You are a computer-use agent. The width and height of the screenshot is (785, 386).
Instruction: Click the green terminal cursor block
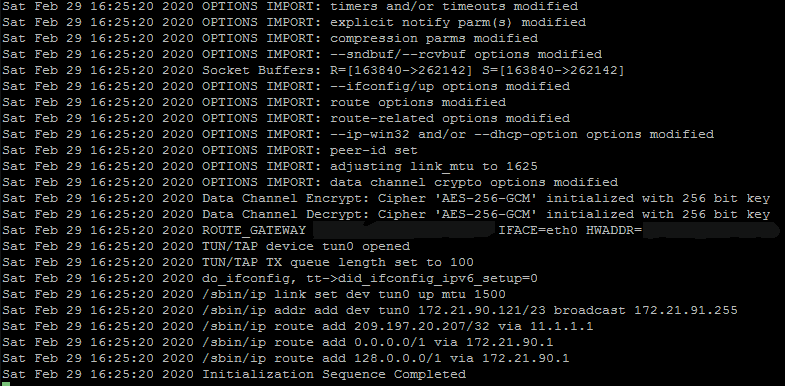point(5,383)
